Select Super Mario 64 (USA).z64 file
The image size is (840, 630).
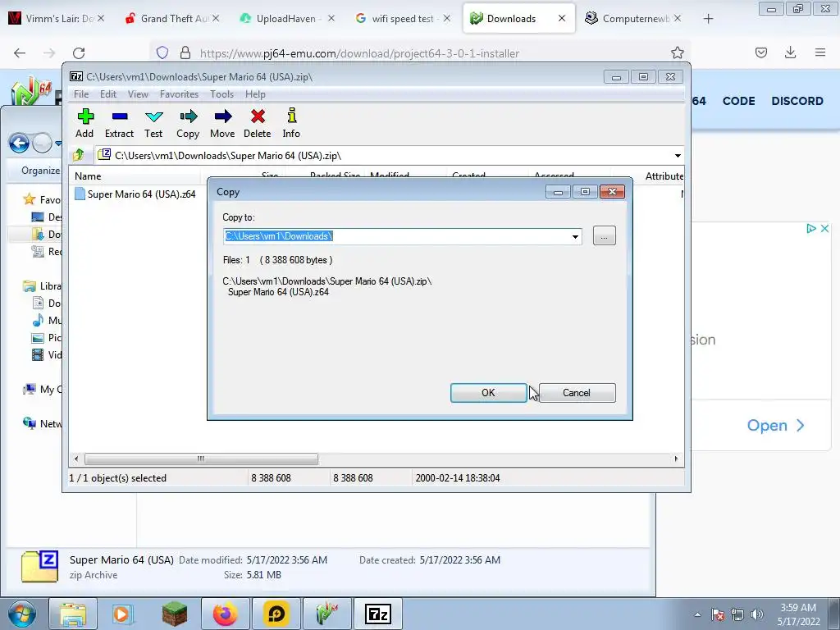pos(135,194)
